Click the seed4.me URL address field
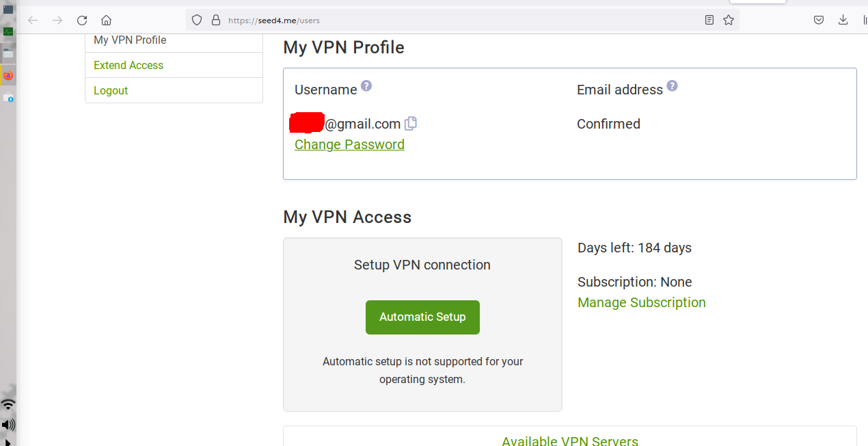Screen dimensions: 868x446 point(444,21)
